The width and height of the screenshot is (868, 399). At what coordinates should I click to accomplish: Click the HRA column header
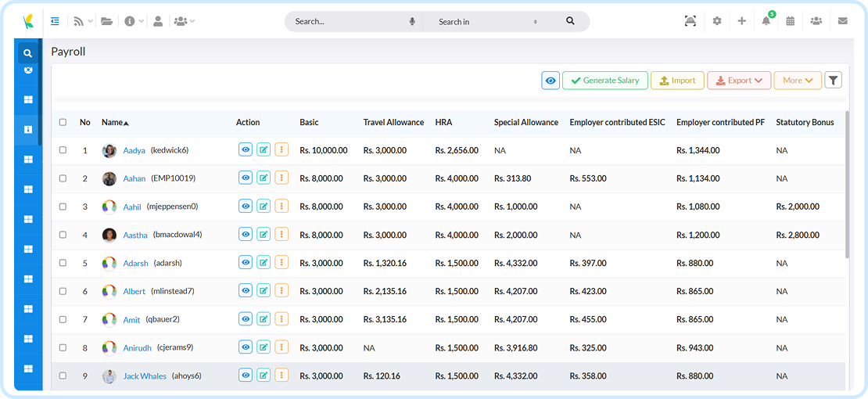coord(443,123)
